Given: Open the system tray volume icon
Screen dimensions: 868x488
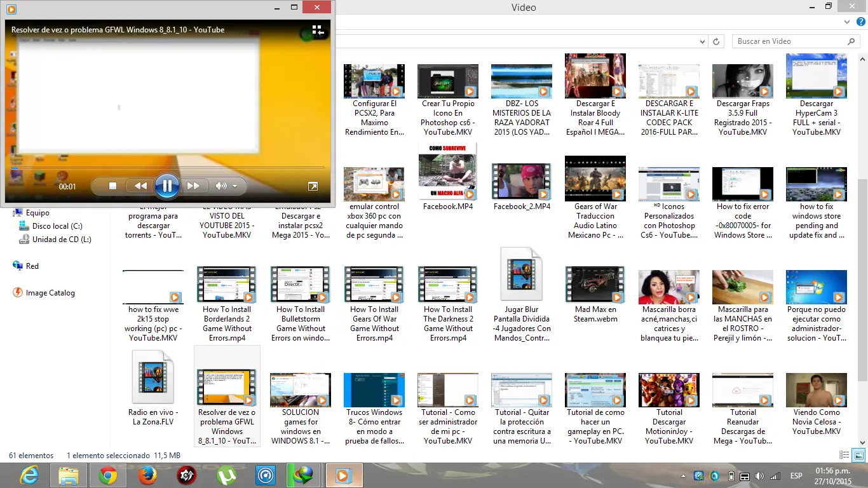Looking at the screenshot, I should [x=759, y=475].
